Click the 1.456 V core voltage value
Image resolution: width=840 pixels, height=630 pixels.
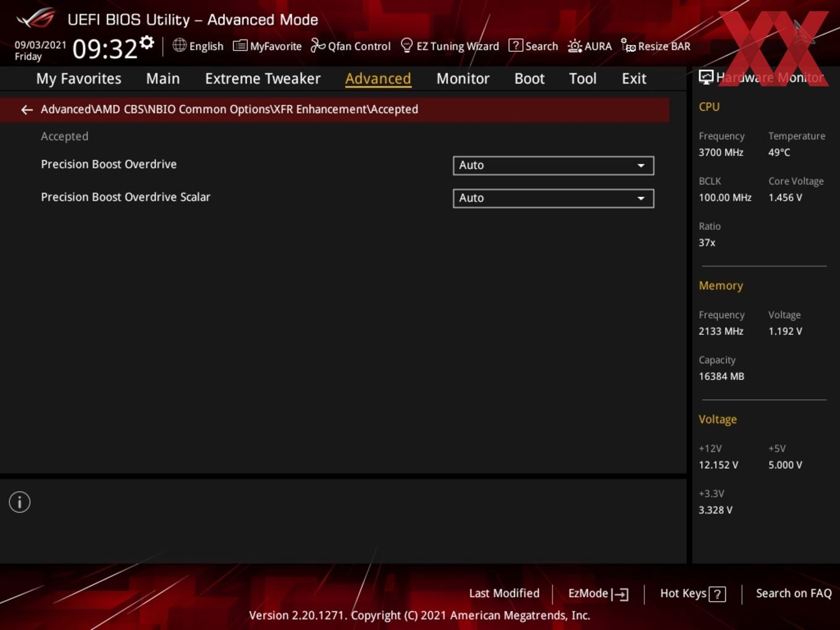click(x=785, y=198)
